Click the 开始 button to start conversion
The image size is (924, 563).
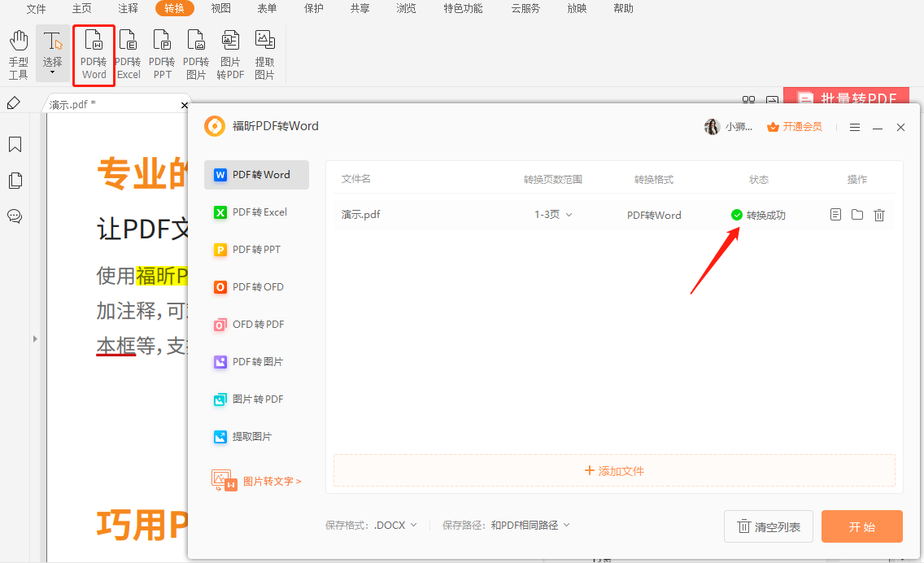point(861,526)
